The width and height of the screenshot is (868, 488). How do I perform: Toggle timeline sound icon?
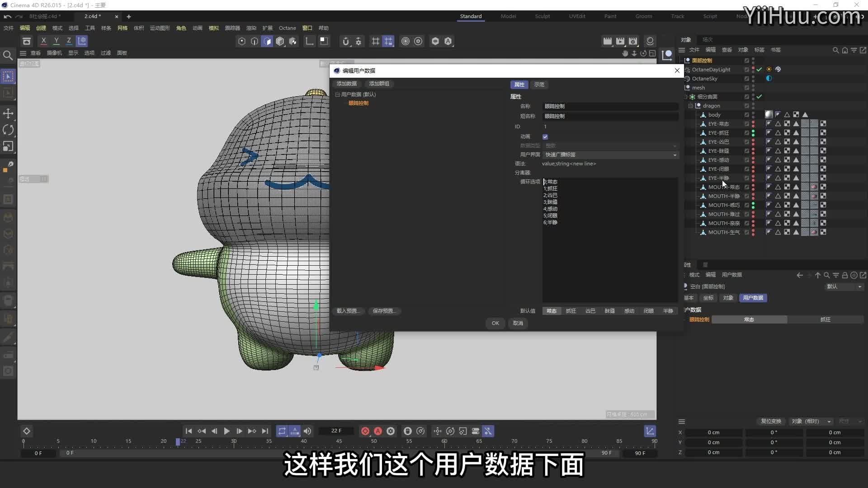pos(307,431)
